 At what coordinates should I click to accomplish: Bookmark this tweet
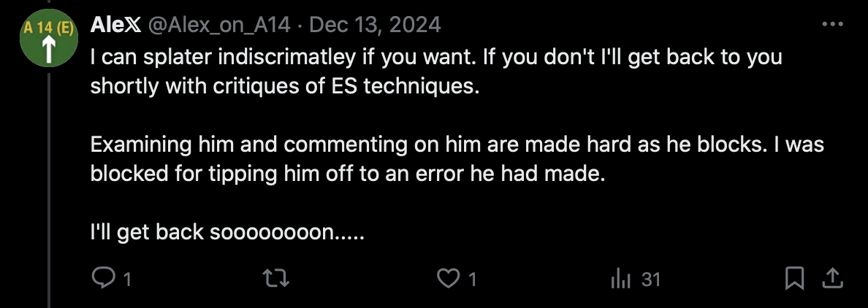(795, 278)
